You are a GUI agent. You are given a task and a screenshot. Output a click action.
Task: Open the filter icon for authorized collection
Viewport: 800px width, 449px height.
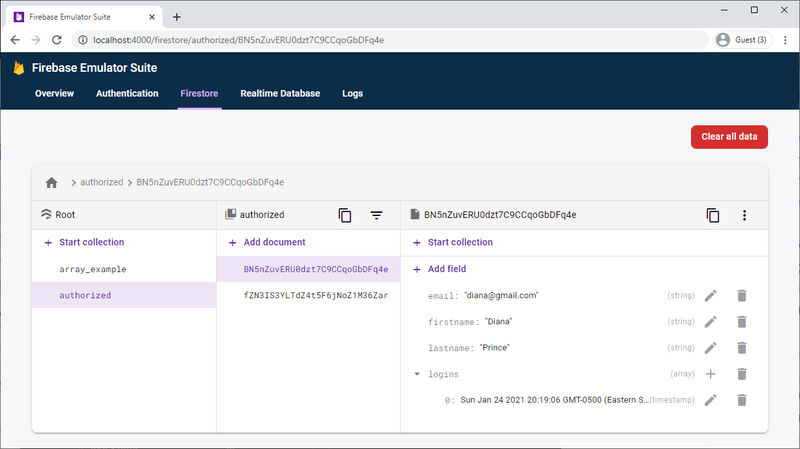click(x=377, y=215)
